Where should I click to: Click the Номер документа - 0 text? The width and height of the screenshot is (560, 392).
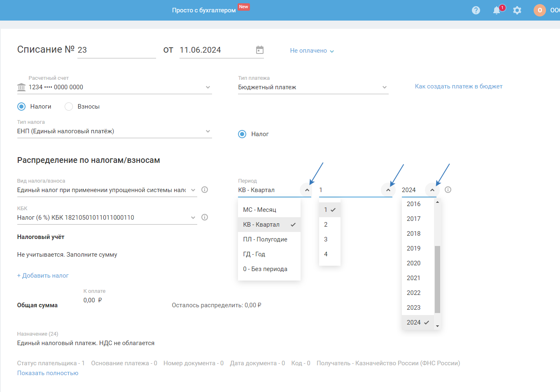[x=194, y=363]
